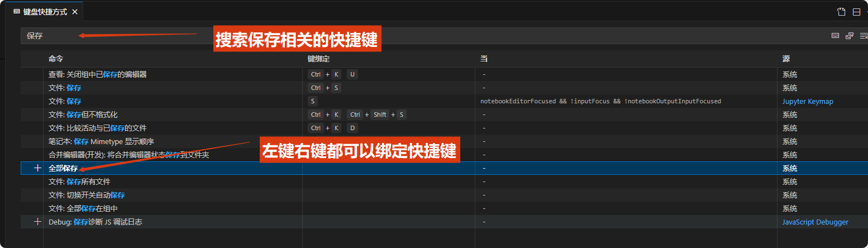Split the editor using the layout icon
Viewport: 868px width, 248px height.
856,12
